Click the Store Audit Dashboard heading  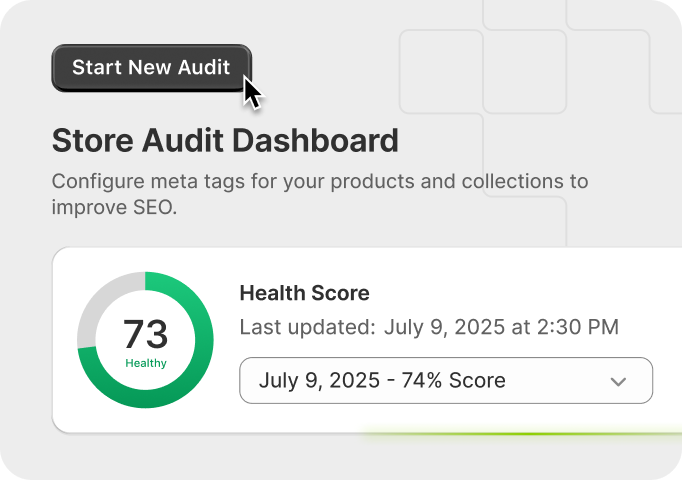pos(225,140)
